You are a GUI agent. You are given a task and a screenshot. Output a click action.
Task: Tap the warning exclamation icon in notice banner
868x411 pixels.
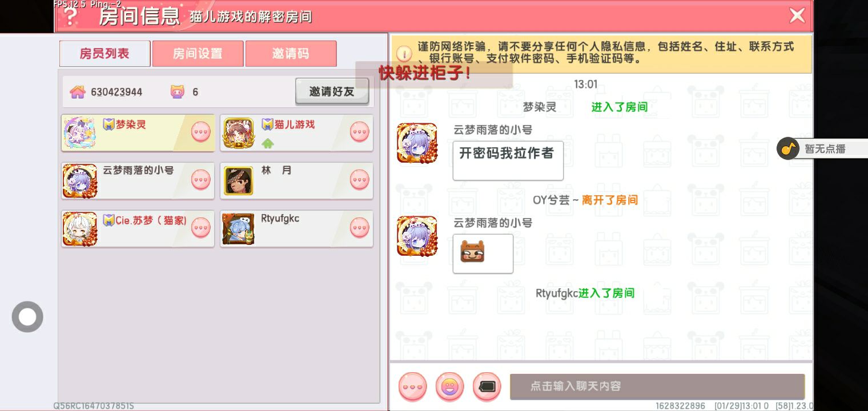[404, 54]
